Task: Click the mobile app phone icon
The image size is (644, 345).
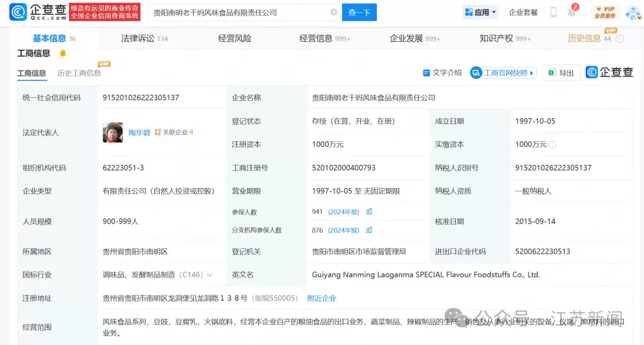Action: coord(553,12)
